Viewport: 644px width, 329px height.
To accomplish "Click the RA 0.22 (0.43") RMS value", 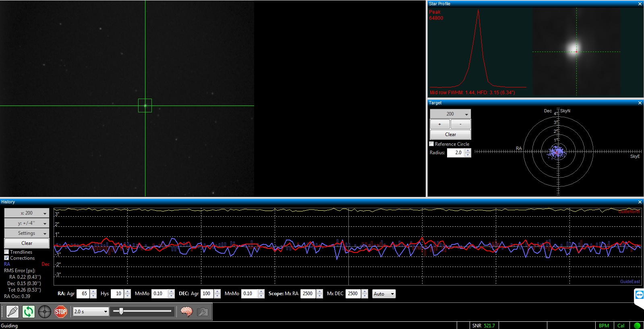I will point(25,277).
